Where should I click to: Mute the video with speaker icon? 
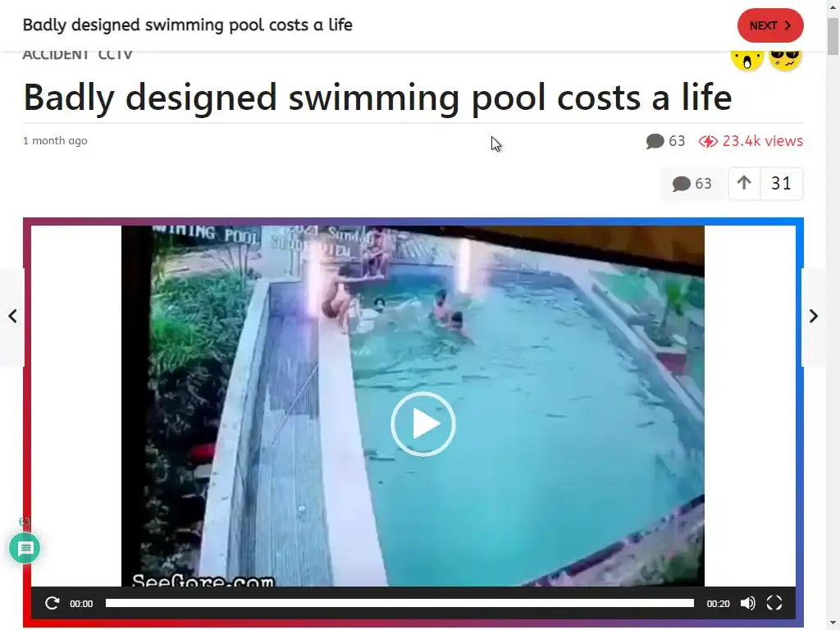coord(748,603)
